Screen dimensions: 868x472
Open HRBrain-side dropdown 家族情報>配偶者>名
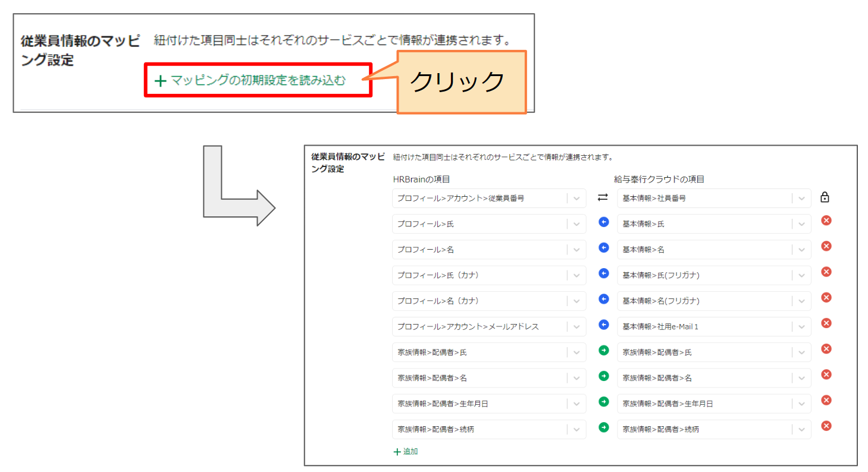(x=489, y=378)
